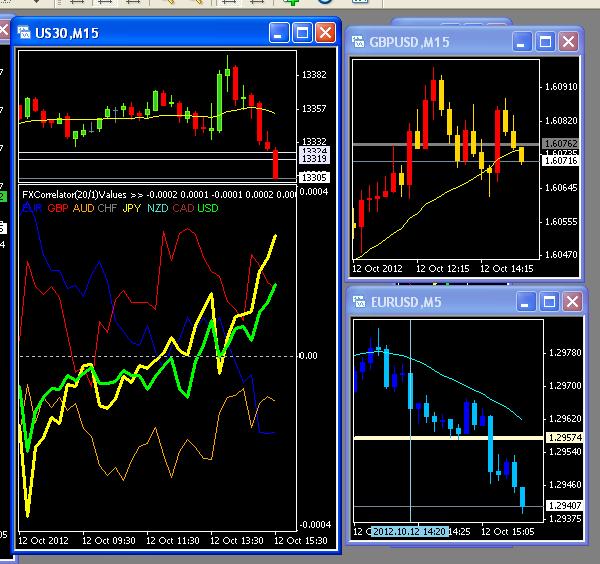Click the 12 Oct 09:30 time label
The image size is (600, 564).
click(109, 541)
